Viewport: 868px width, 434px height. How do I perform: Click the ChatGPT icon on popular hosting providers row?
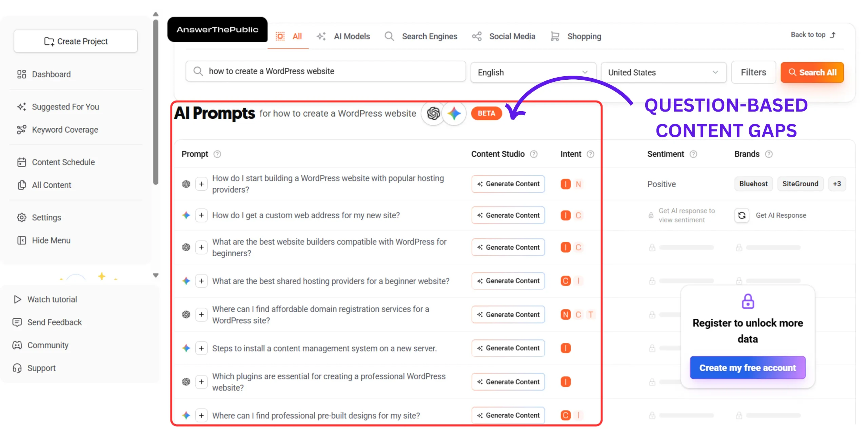[x=186, y=184]
